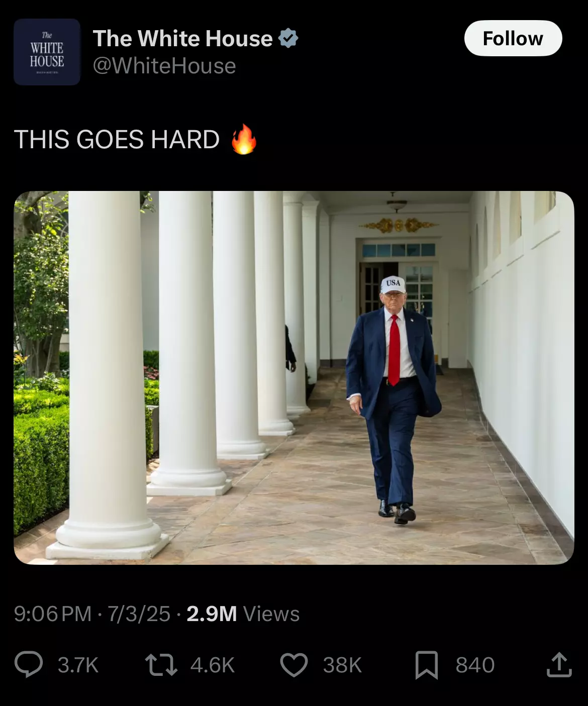Open the 2.9M Views analytics
This screenshot has width=588, height=706.
pyautogui.click(x=243, y=614)
